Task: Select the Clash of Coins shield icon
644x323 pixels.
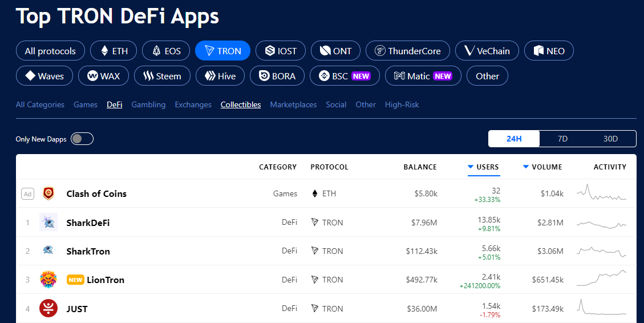Action: pos(48,193)
